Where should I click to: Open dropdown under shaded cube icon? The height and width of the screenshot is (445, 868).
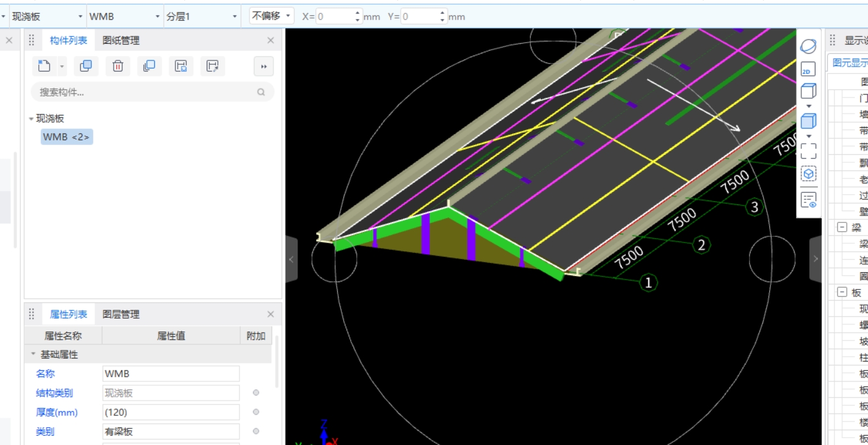pyautogui.click(x=809, y=136)
